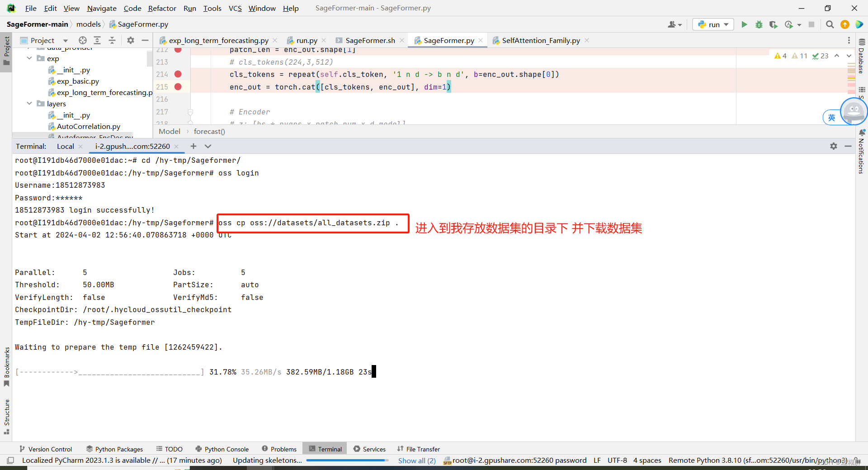Click 'forecast()' breadcrumb
Screen dimensions: 868x470
(209, 131)
